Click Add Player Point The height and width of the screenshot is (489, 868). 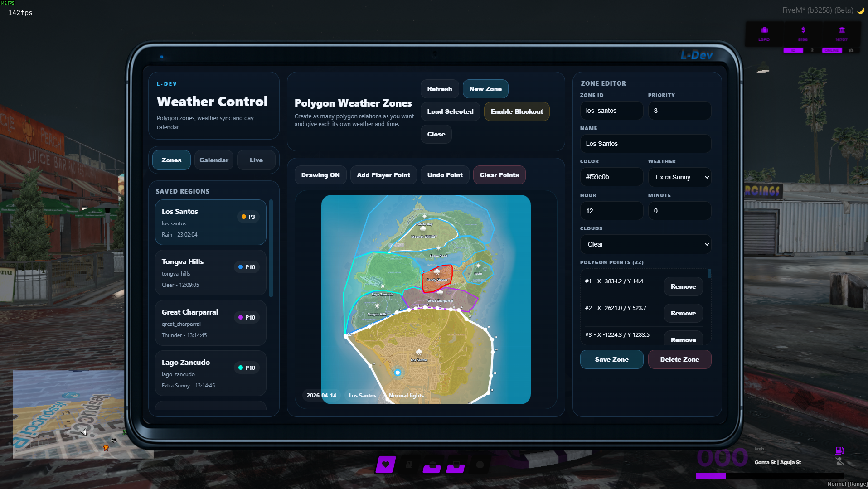tap(383, 175)
